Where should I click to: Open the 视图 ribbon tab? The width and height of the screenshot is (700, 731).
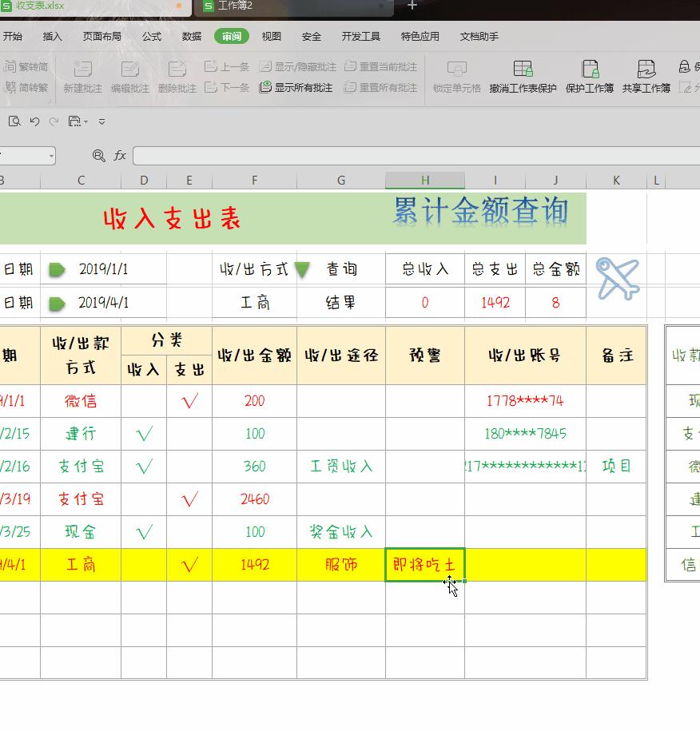click(x=272, y=36)
